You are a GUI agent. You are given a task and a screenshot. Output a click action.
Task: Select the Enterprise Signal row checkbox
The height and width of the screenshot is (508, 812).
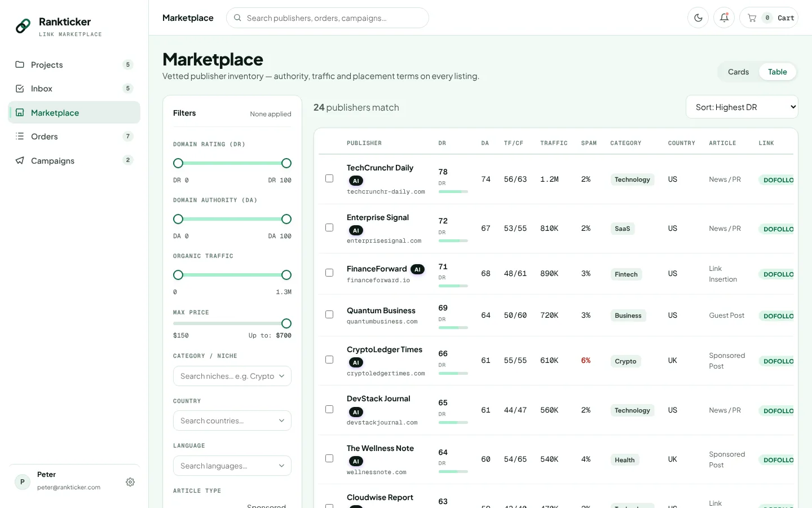tap(329, 227)
